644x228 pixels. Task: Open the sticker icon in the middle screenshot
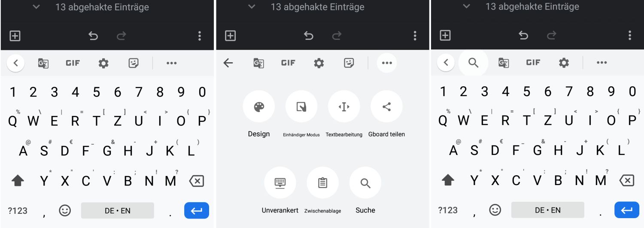coord(349,63)
